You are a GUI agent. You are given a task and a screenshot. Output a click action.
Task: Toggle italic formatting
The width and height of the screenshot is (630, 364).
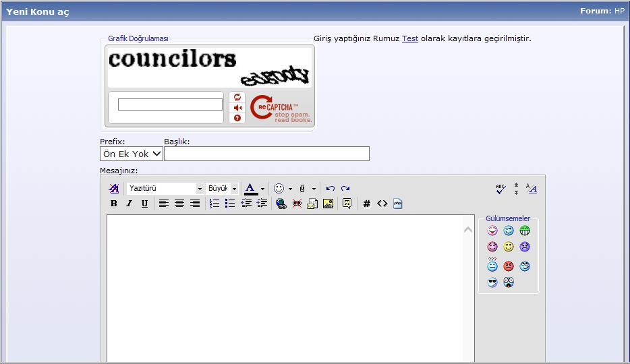[129, 204]
